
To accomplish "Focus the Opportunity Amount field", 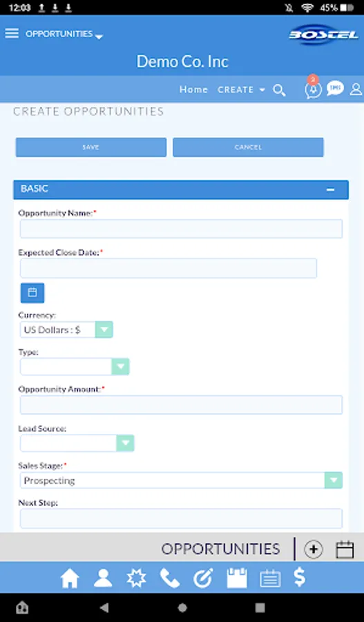I will click(181, 404).
